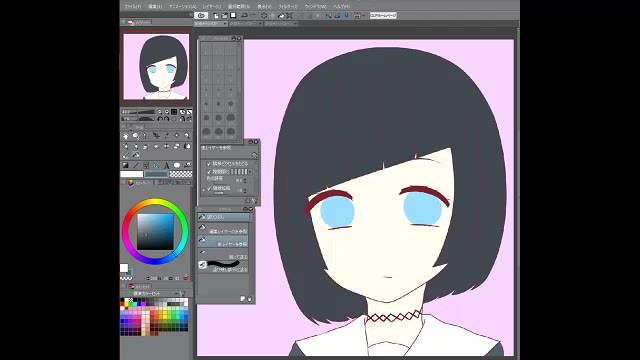Viewport: 640px width, 360px height.
Task: Click the Undo arrow in command bar
Action: [x=244, y=16]
